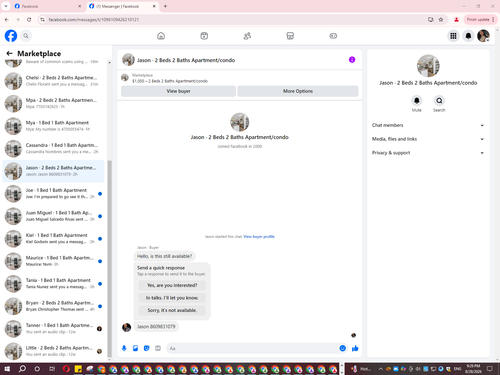Open the Cassandra 1 Bed 1 Bath conversation

pos(53,148)
